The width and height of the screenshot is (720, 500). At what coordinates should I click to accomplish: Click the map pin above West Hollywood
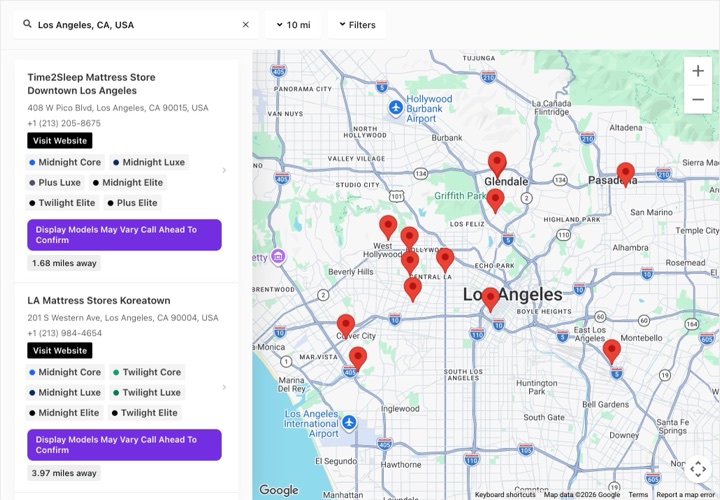(388, 226)
